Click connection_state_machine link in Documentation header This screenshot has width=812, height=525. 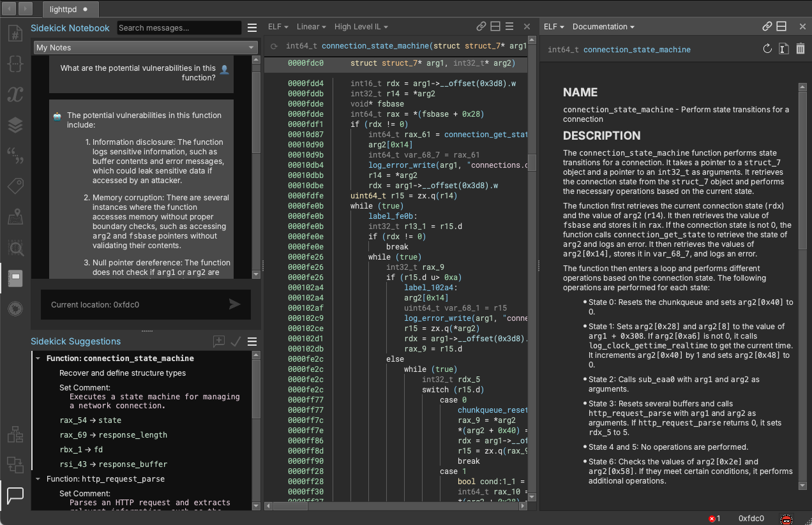click(x=637, y=50)
